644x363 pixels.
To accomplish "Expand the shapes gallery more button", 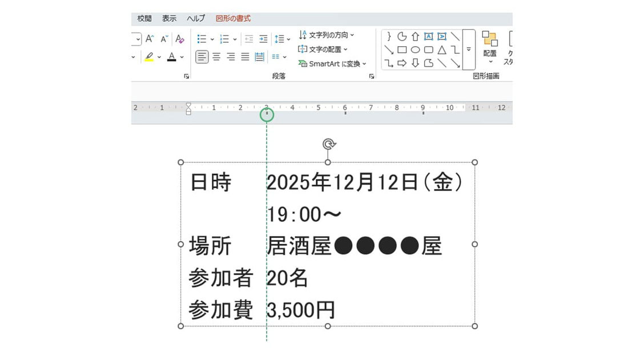I will 469,49.
